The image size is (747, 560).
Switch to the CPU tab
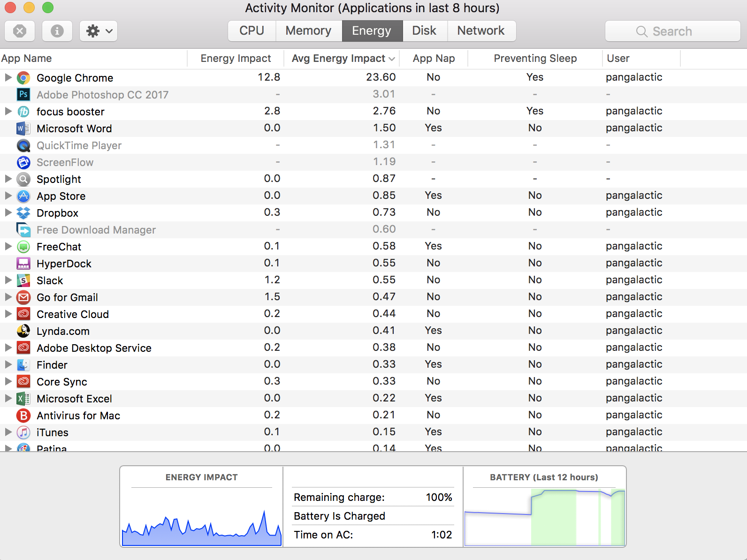coord(252,31)
